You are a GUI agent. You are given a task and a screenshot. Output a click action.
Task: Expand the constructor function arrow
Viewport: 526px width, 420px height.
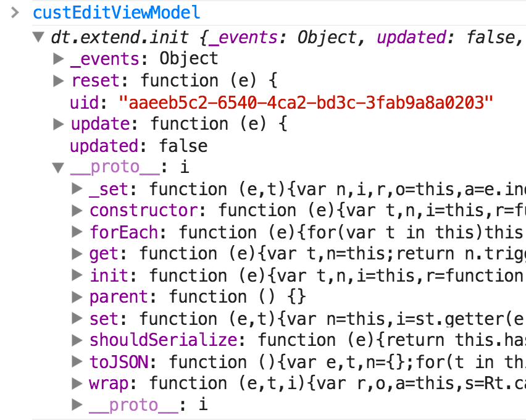77,211
